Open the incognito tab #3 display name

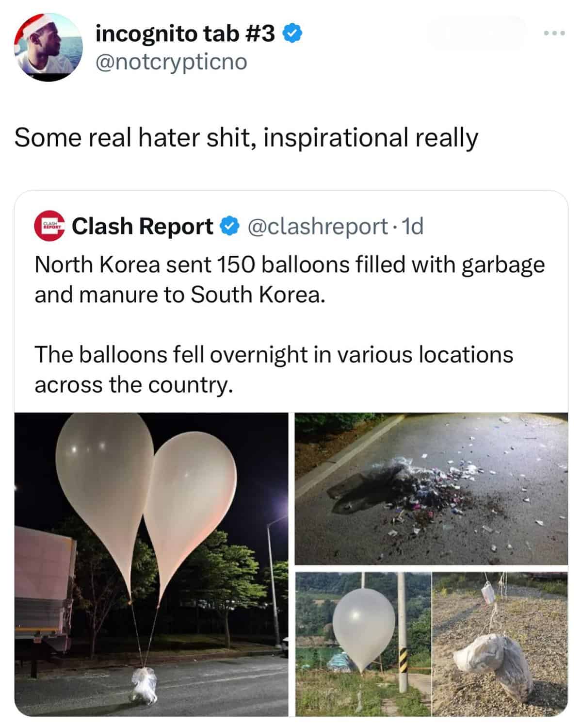click(x=185, y=33)
